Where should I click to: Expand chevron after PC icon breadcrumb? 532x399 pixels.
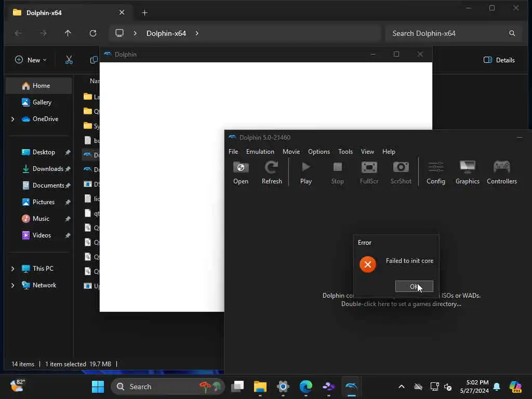135,33
